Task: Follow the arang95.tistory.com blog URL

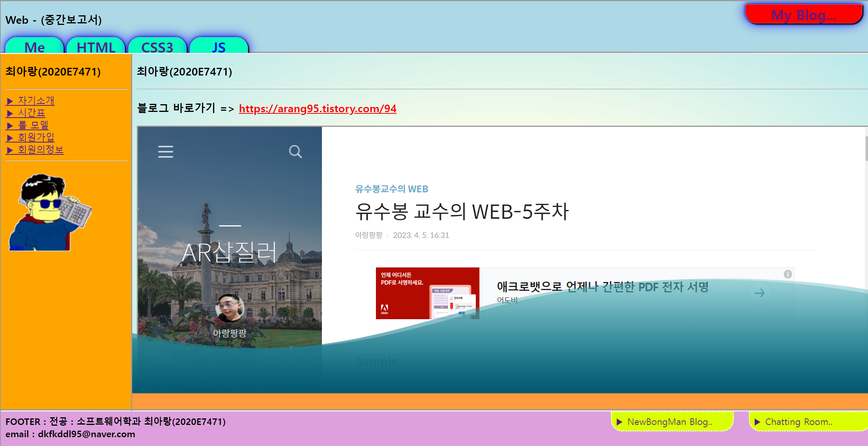Action: pyautogui.click(x=317, y=109)
